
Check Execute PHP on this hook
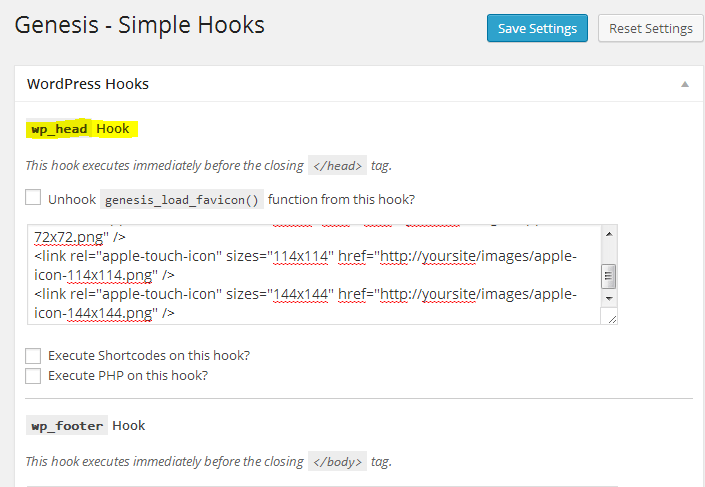(34, 376)
